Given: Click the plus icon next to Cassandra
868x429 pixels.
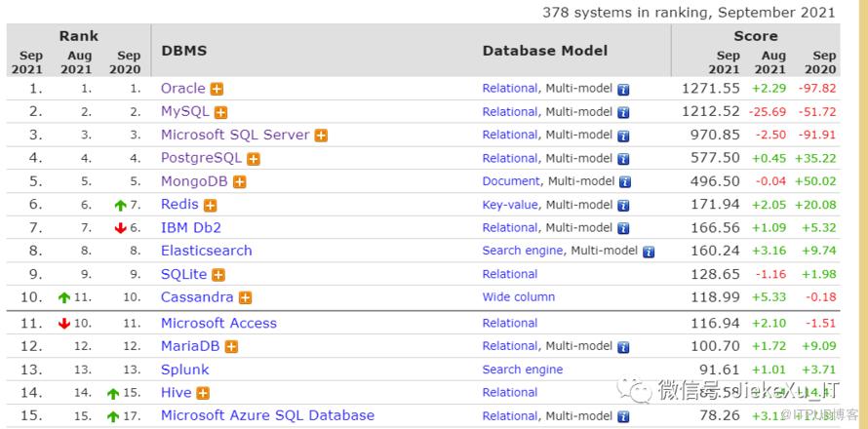Looking at the screenshot, I should pyautogui.click(x=246, y=298).
